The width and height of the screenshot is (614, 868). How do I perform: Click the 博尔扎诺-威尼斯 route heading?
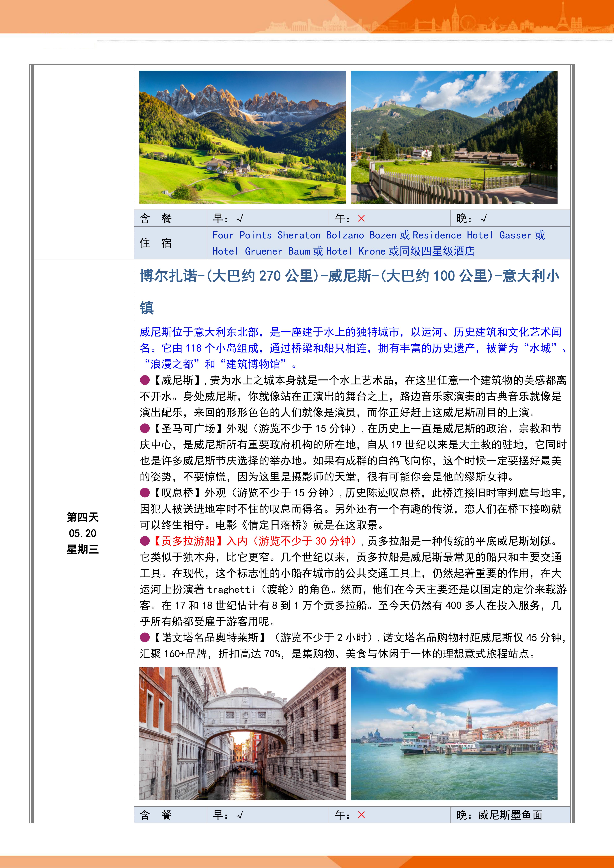(x=349, y=276)
